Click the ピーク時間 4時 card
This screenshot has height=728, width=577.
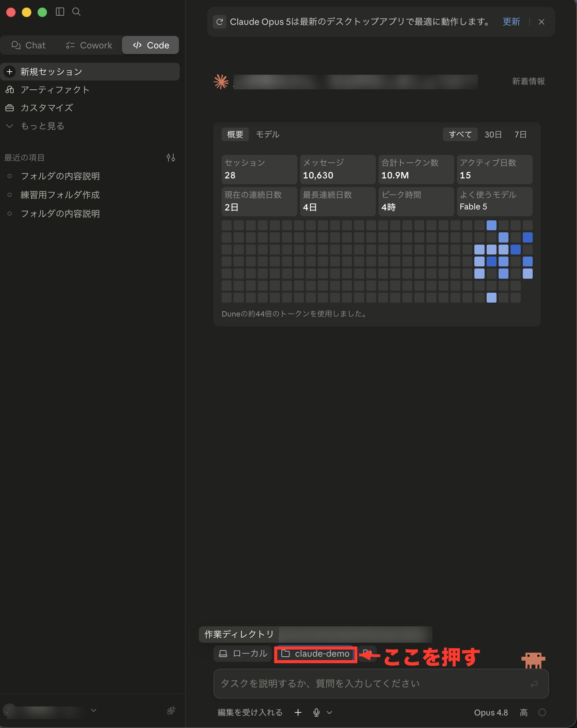pos(416,201)
